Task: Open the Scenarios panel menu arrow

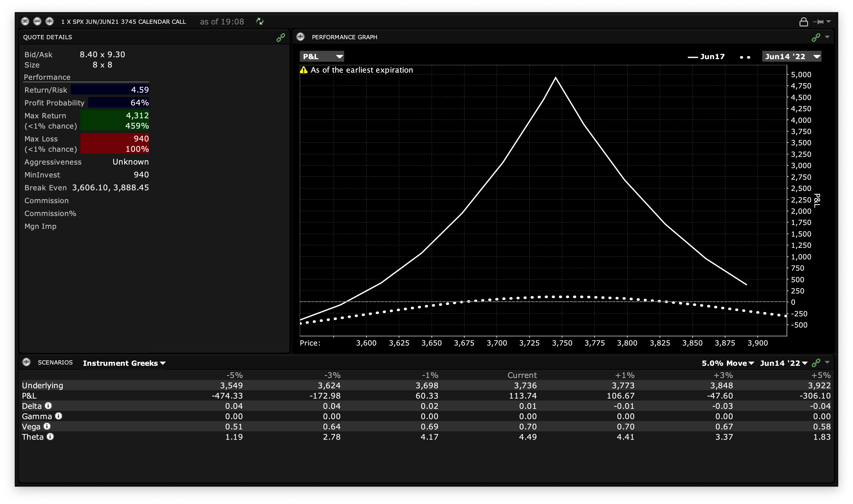Action: [x=827, y=362]
